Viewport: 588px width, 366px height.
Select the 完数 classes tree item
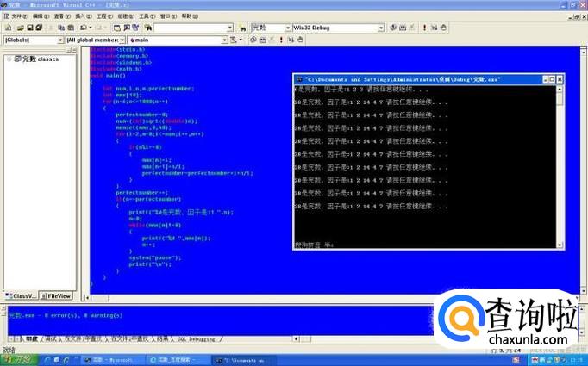click(x=36, y=59)
